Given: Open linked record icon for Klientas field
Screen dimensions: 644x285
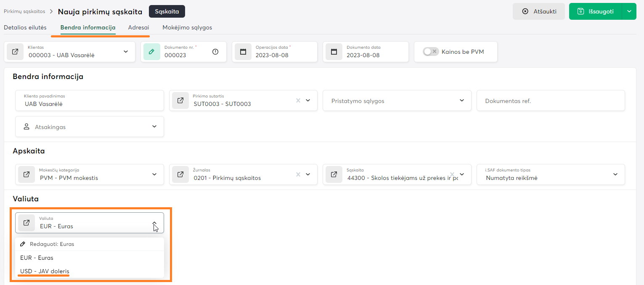Looking at the screenshot, I should click(x=15, y=52).
